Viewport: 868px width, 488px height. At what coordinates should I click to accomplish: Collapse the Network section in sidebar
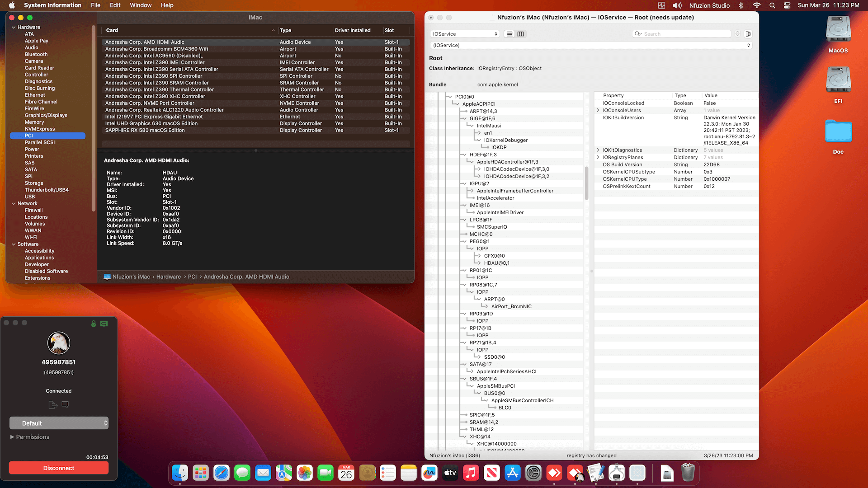coord(14,204)
